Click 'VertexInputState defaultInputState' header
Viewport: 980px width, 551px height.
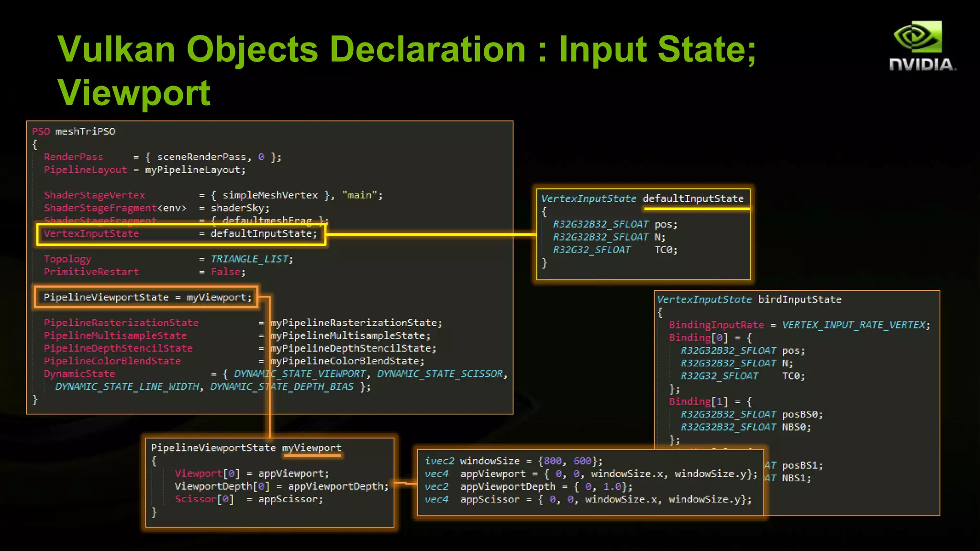point(642,198)
